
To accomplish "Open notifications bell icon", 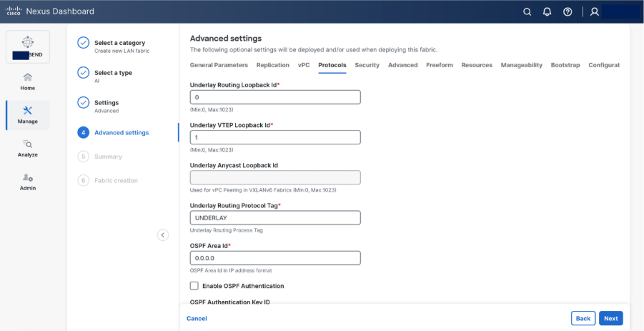I will coord(547,12).
